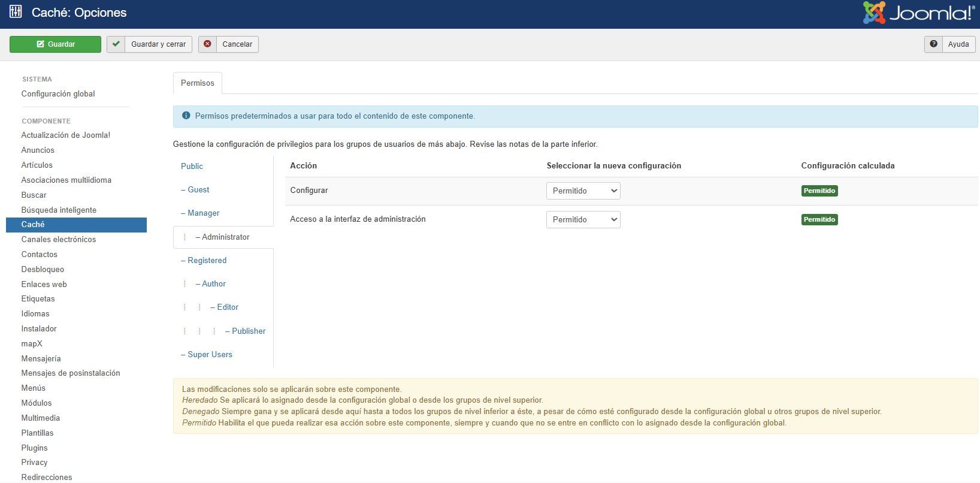980x483 pixels.
Task: Click the Permitido badge for Configurar
Action: 819,191
